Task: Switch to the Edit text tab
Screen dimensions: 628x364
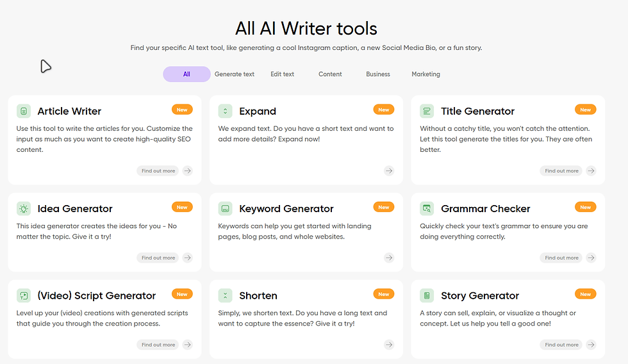Action: pos(283,74)
